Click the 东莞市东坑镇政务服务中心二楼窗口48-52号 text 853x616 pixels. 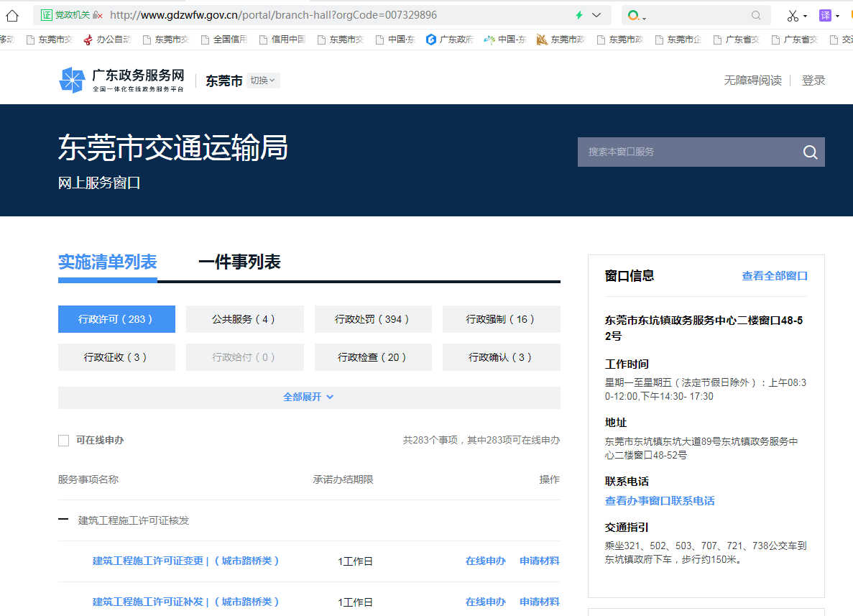tap(704, 328)
